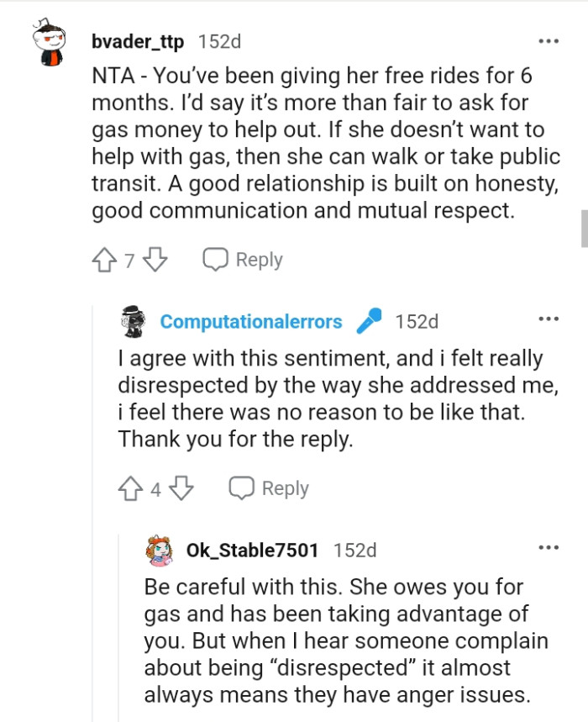Viewport: 588px width, 722px height.
Task: Open Ok_Stable7501's profile avatar thumbnail
Action: click(158, 551)
